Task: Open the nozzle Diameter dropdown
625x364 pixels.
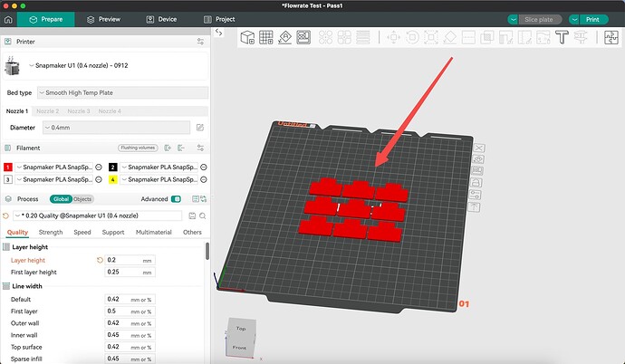Action: (118, 129)
